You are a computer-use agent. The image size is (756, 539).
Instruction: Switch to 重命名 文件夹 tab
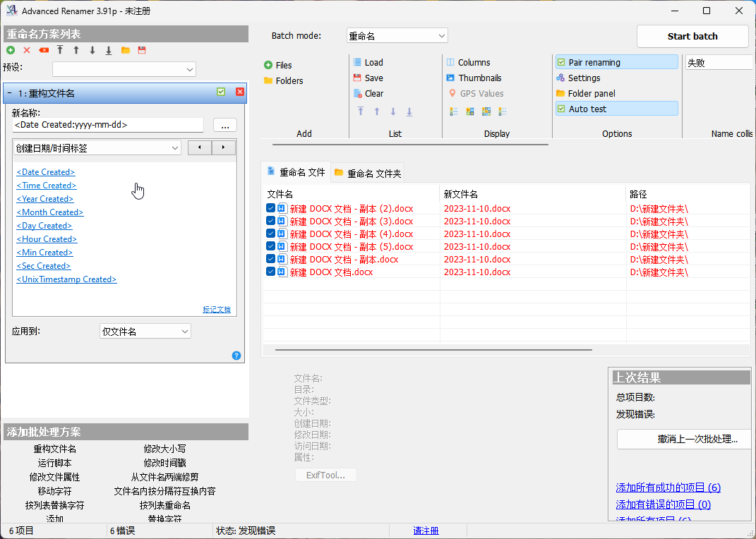click(368, 173)
